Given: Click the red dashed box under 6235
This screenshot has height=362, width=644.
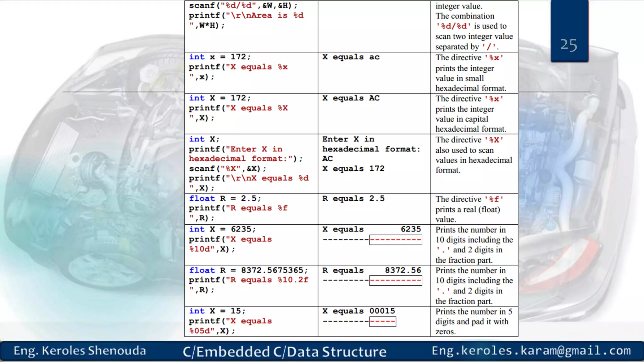Looking at the screenshot, I should pos(395,240).
